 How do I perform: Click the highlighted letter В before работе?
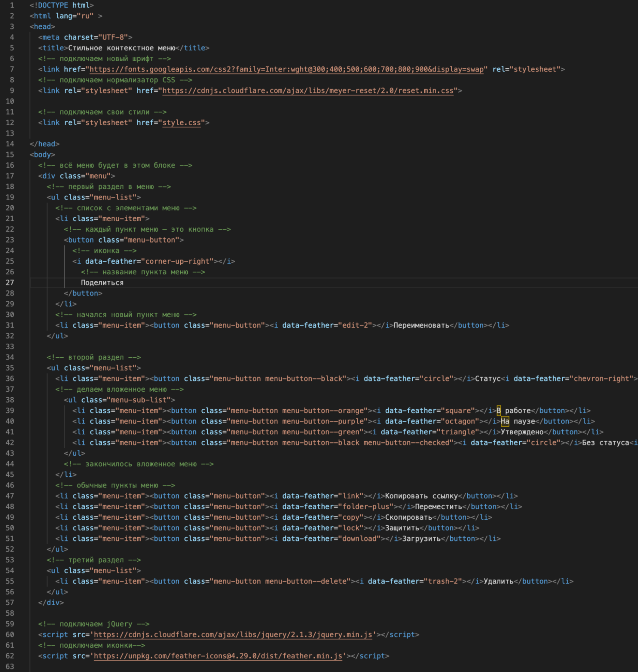tap(499, 411)
